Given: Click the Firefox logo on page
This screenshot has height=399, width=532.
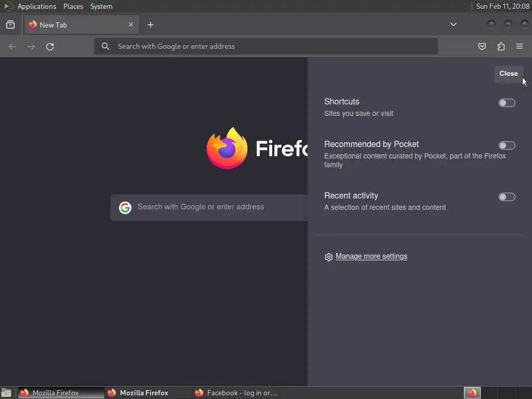Looking at the screenshot, I should (227, 148).
